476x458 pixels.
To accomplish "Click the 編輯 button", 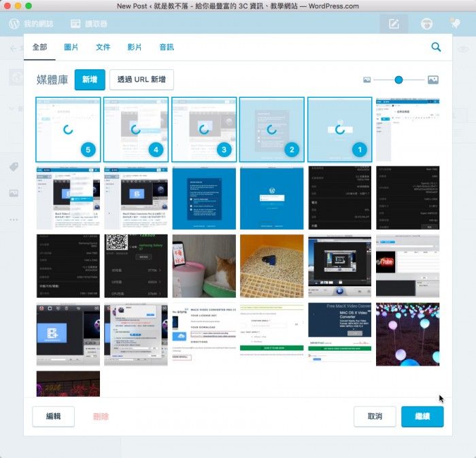I will (54, 417).
